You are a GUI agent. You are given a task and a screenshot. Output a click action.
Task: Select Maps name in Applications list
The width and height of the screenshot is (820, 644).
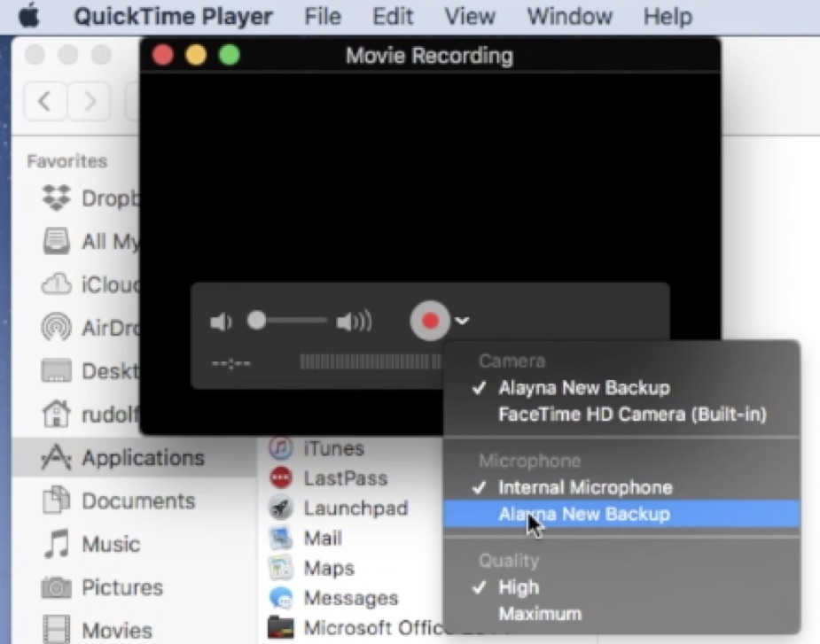click(329, 568)
